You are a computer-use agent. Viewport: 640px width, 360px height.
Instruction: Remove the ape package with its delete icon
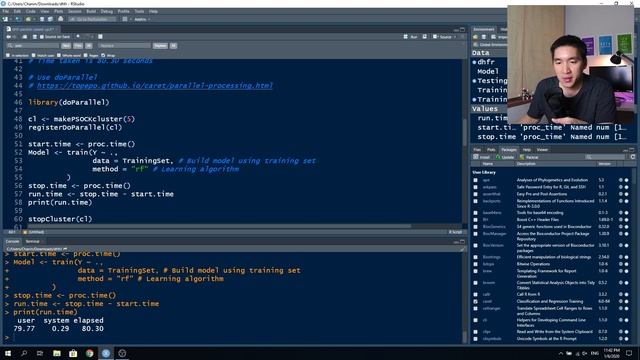[627, 180]
